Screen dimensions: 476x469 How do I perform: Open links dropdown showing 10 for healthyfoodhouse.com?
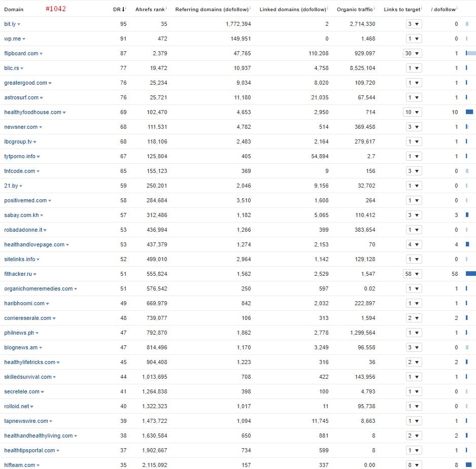[412, 112]
